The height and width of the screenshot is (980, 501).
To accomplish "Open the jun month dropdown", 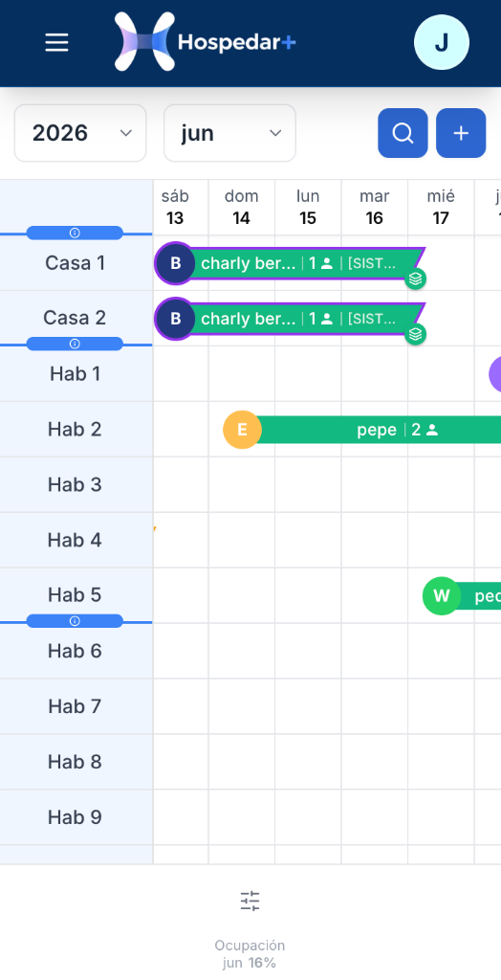I will coord(229,133).
